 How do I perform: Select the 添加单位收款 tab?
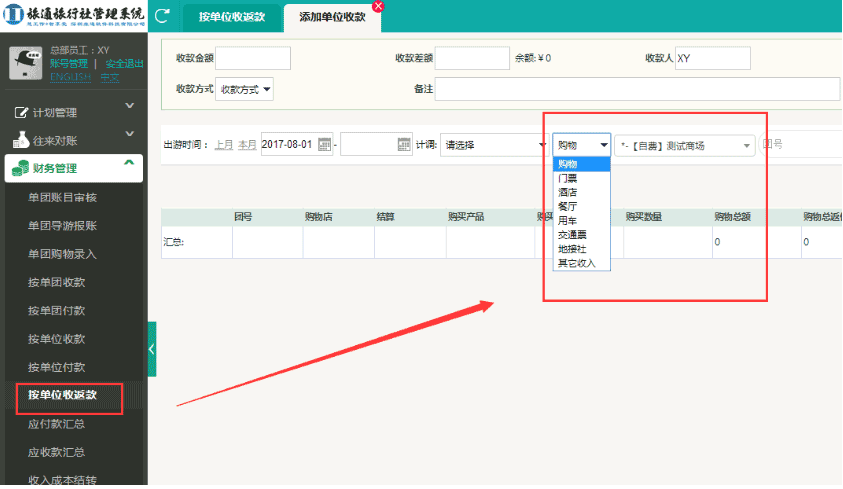[x=332, y=17]
